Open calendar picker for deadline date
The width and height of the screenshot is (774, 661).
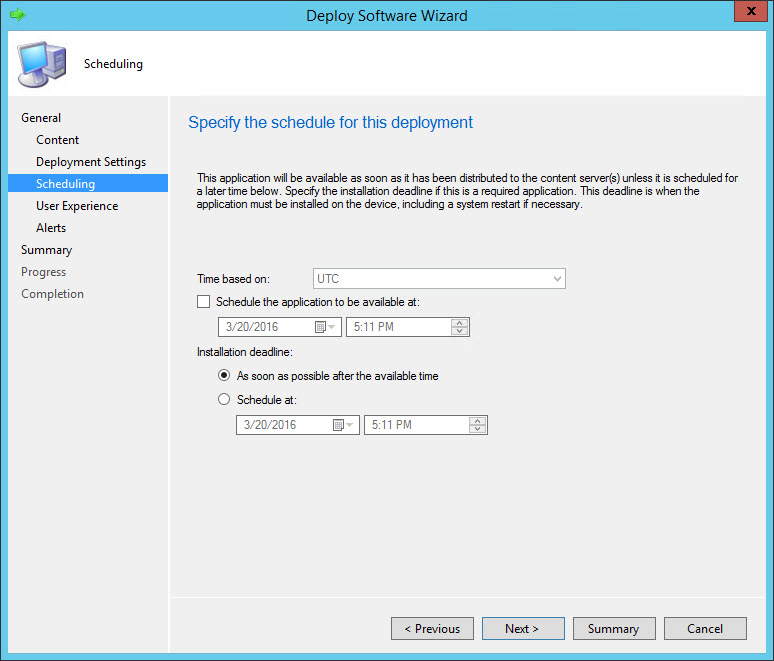coord(339,425)
